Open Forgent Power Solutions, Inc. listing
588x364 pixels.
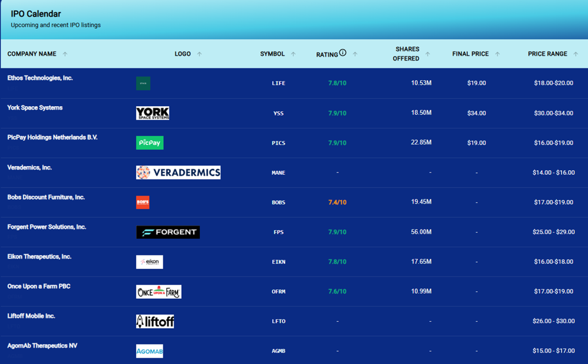(x=47, y=227)
